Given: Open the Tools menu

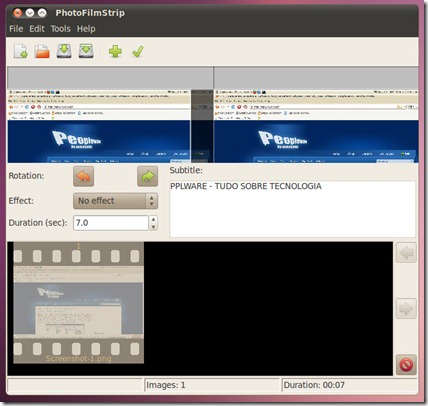Looking at the screenshot, I should coord(60,29).
